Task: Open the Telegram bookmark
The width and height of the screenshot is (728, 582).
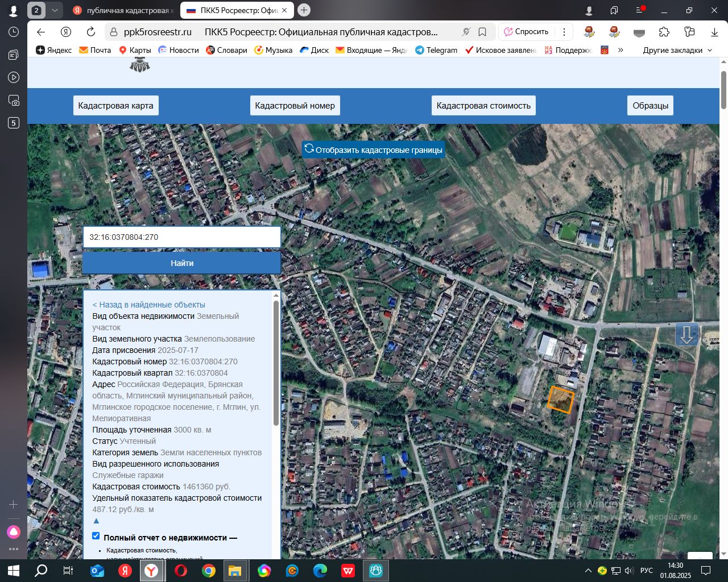Action: pos(436,50)
